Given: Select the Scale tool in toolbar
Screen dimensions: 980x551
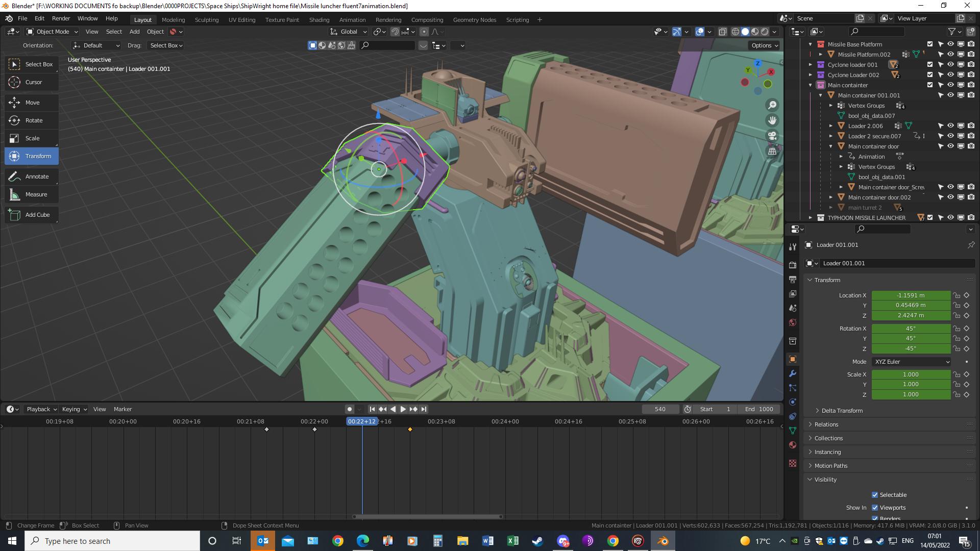Looking at the screenshot, I should [x=32, y=138].
